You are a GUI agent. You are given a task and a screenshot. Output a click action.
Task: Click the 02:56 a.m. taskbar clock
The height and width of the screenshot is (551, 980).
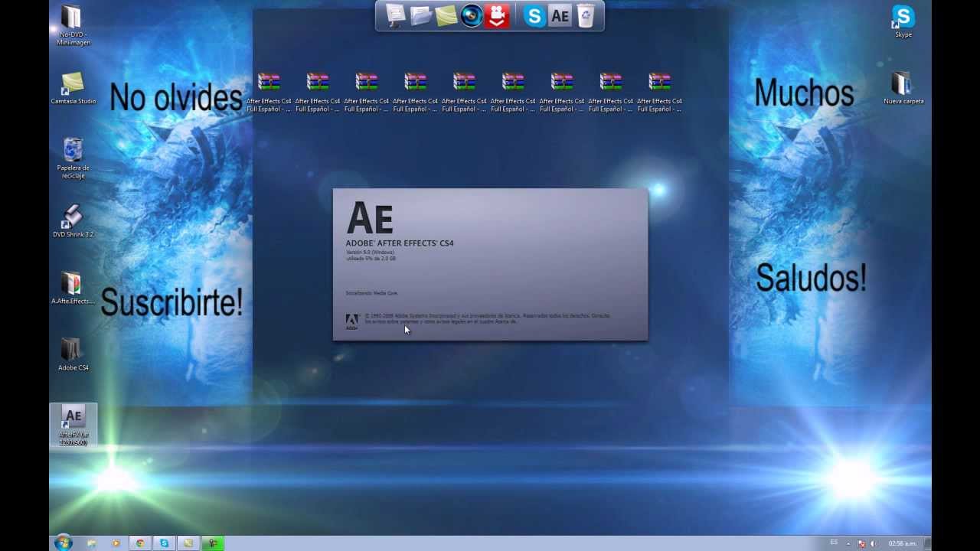[x=902, y=543]
